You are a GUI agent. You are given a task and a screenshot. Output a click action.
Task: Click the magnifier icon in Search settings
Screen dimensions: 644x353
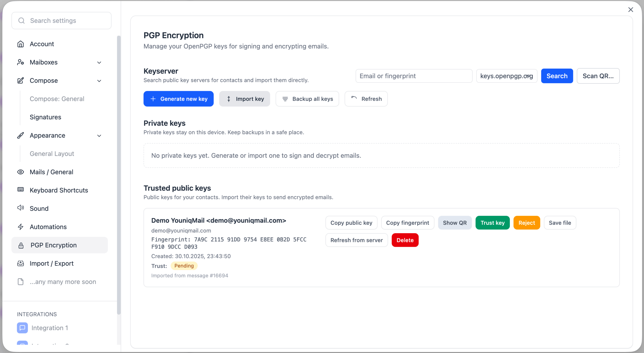(x=22, y=21)
